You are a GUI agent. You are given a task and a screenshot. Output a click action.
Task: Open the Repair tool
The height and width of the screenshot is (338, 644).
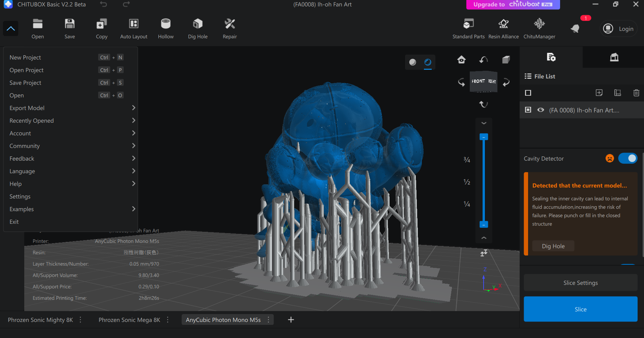[230, 28]
